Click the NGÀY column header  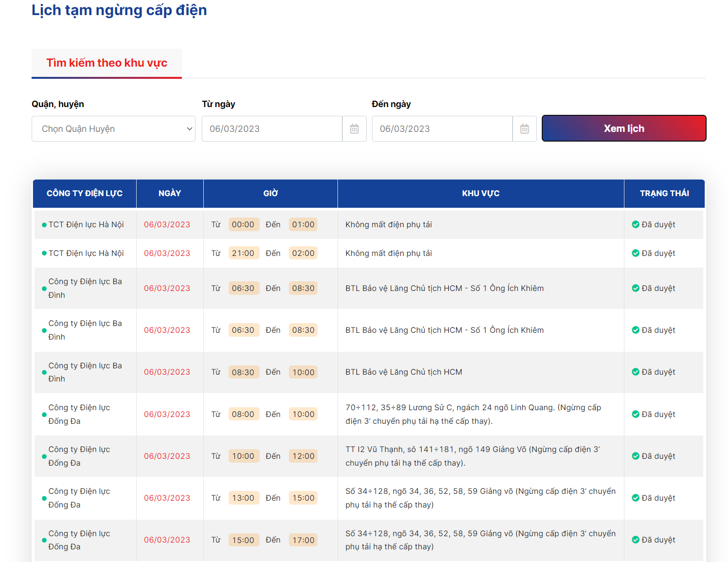tap(170, 194)
